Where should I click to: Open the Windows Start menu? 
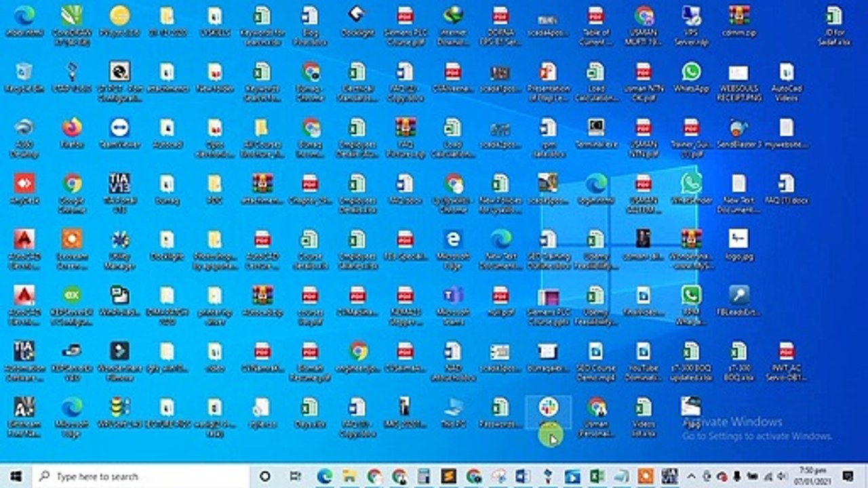[x=16, y=476]
